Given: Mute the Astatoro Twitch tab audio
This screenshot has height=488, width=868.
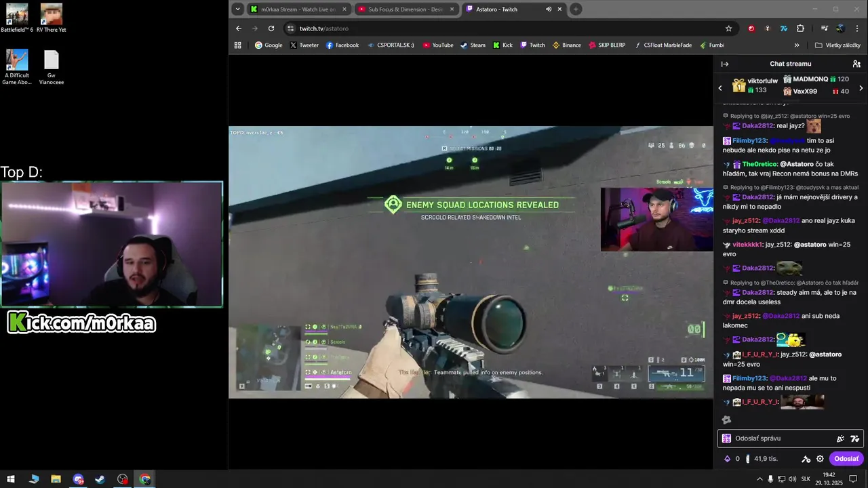Looking at the screenshot, I should (x=549, y=9).
